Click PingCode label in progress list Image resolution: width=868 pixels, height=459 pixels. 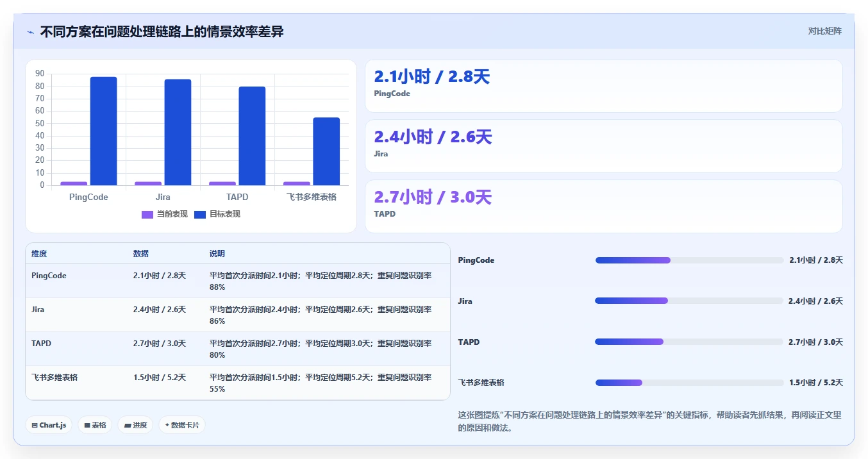tap(476, 260)
